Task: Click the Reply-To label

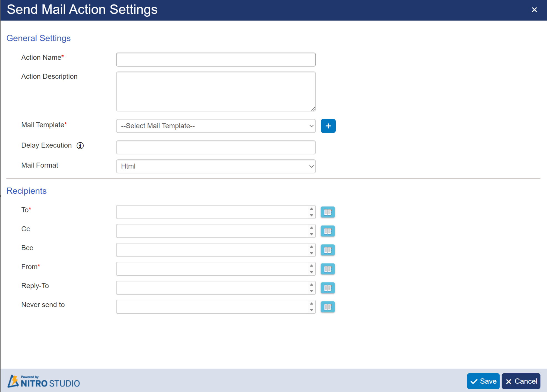Action: [35, 286]
